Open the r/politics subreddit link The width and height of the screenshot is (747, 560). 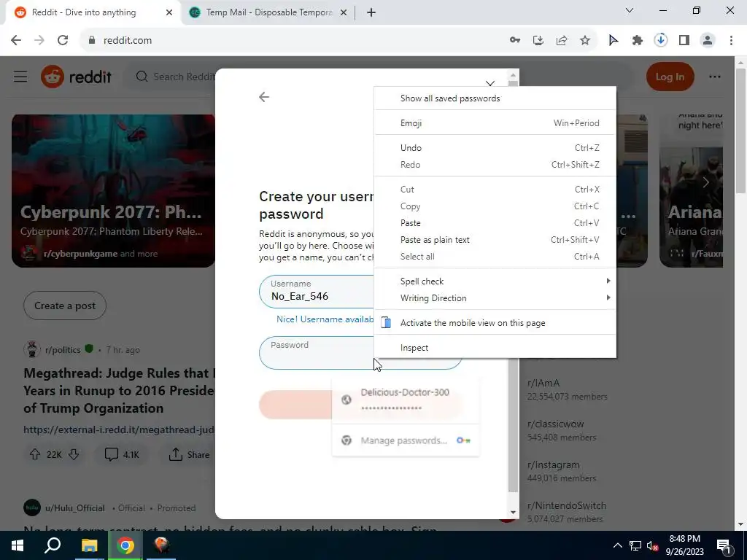[63, 350]
